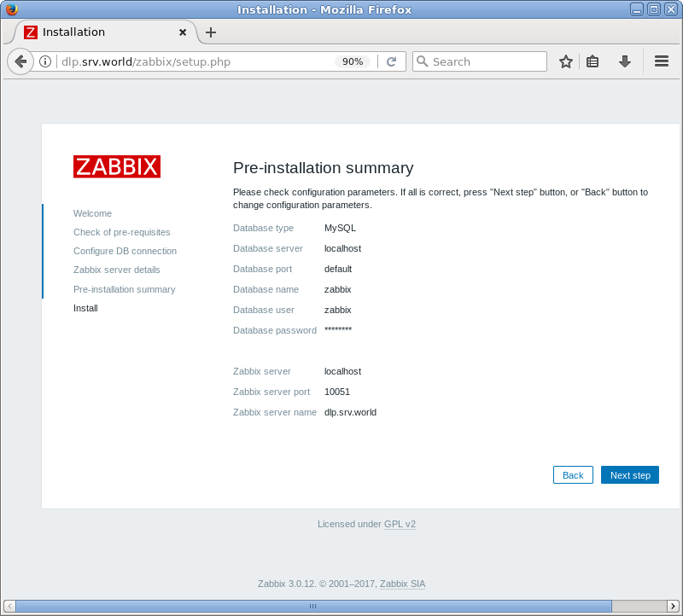Click the 10051 server port value
This screenshot has height=616, width=683.
point(337,392)
